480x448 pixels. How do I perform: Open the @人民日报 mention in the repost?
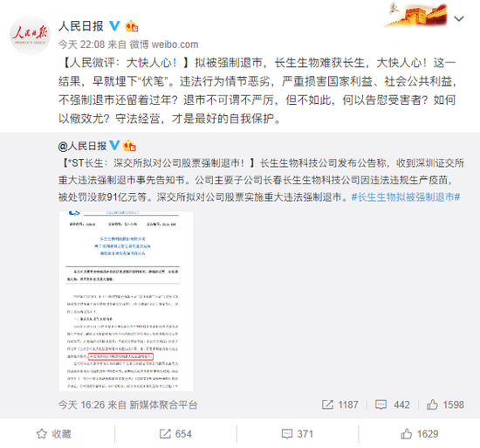[x=82, y=146]
